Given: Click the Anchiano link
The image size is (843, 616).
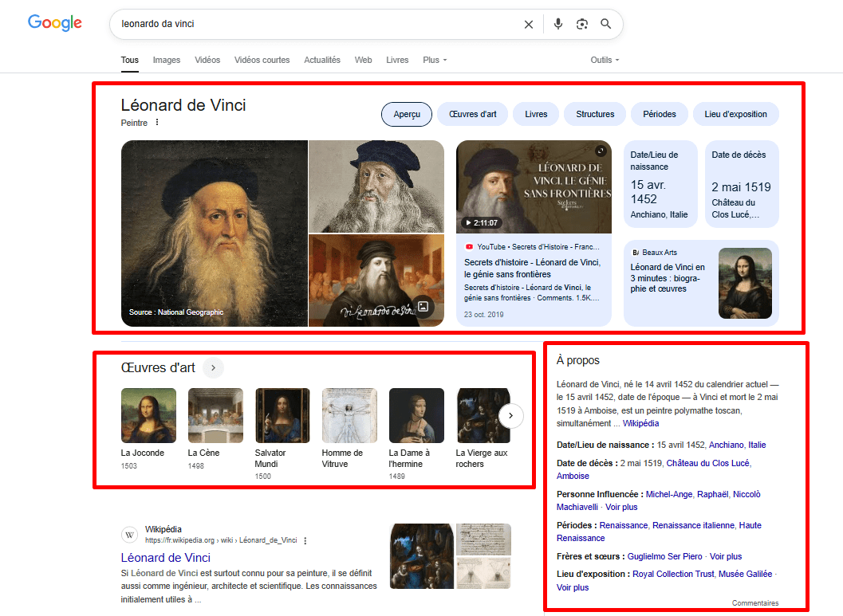Looking at the screenshot, I should tap(727, 445).
